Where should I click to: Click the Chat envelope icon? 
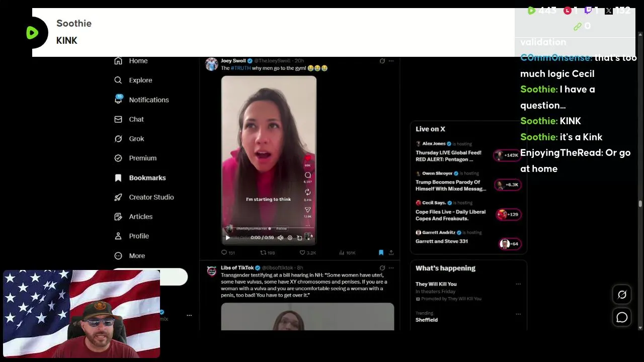pos(118,119)
